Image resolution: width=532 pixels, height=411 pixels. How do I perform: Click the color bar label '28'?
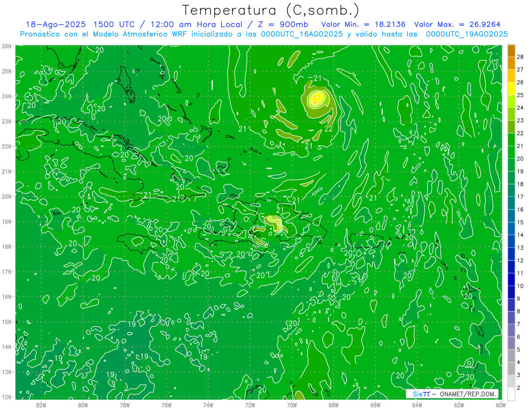(x=520, y=57)
